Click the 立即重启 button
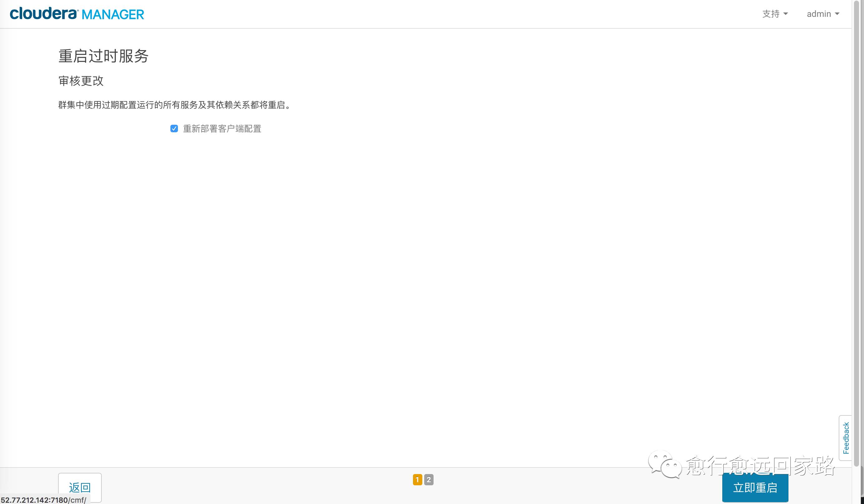The image size is (864, 504). pyautogui.click(x=755, y=487)
